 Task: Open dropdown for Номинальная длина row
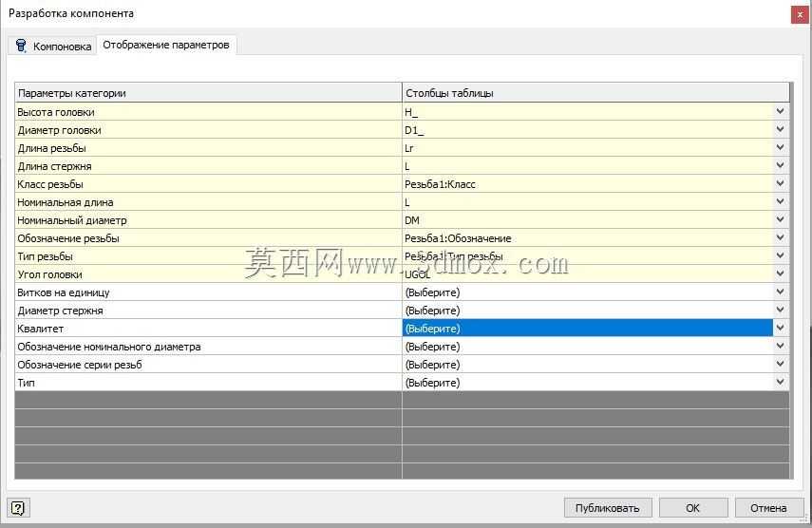pos(781,202)
